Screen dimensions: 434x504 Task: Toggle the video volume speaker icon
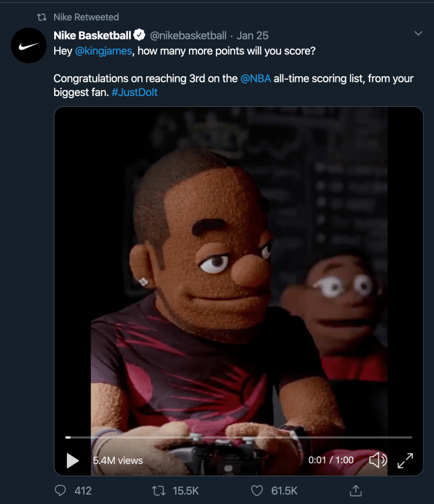(378, 460)
